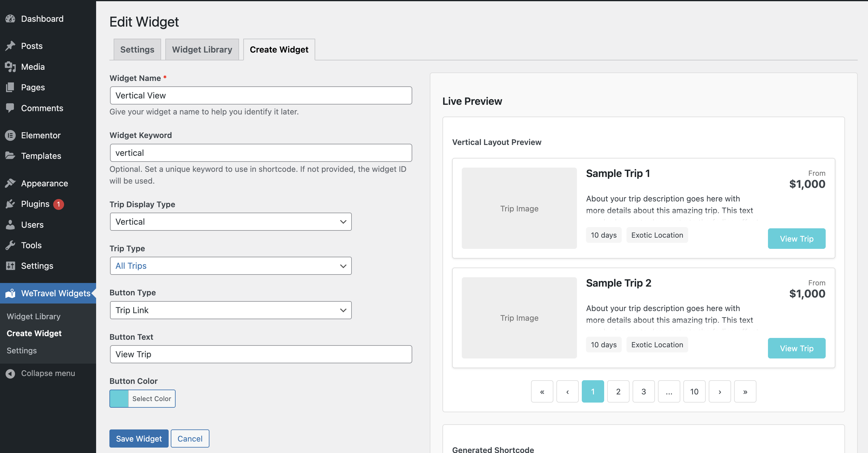Open the Dashboard icon in sidebar
This screenshot has height=453, width=868.
click(x=11, y=18)
